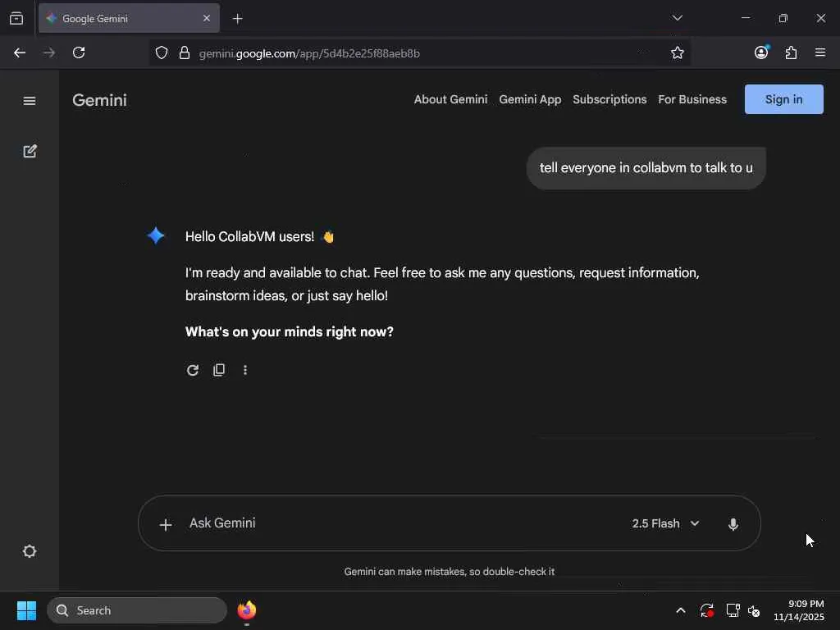Image resolution: width=840 pixels, height=630 pixels.
Task: Open Firefox account icon
Action: pyautogui.click(x=761, y=52)
